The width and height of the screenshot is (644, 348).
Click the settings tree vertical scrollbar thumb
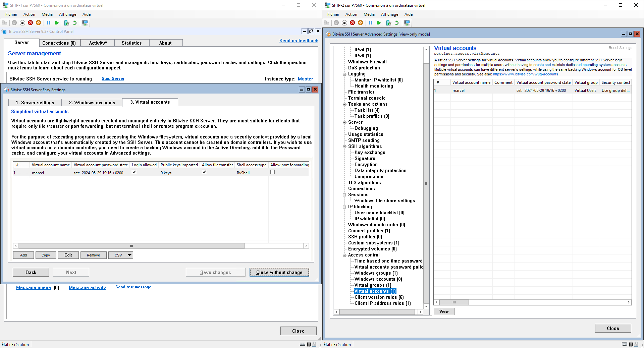click(426, 183)
